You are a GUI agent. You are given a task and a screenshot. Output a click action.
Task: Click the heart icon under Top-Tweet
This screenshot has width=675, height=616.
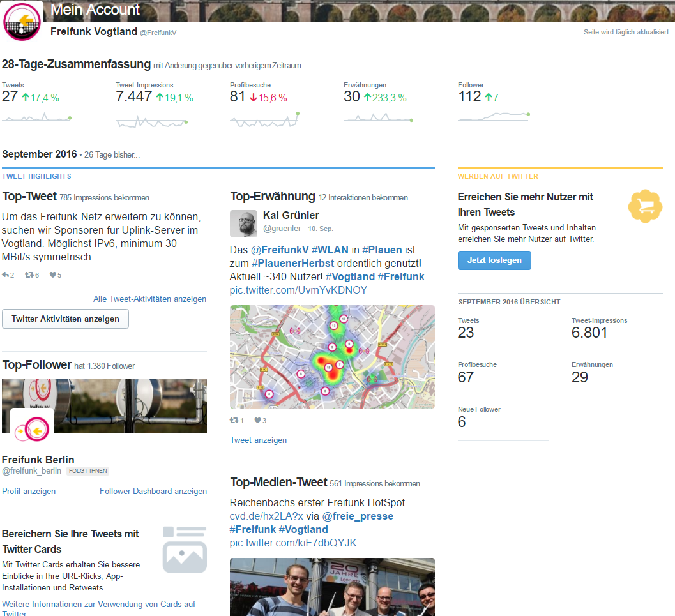pyautogui.click(x=53, y=275)
